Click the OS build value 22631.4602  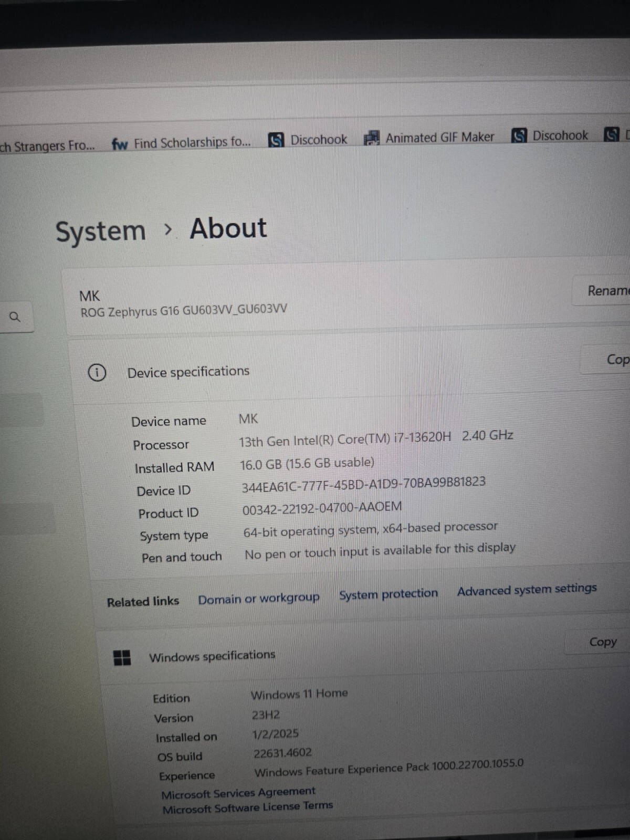[282, 753]
